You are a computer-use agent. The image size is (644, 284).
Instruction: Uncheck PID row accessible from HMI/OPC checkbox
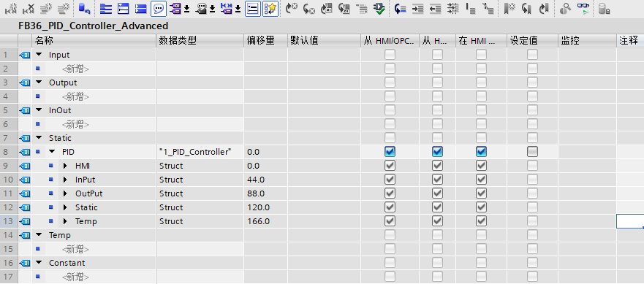click(390, 152)
